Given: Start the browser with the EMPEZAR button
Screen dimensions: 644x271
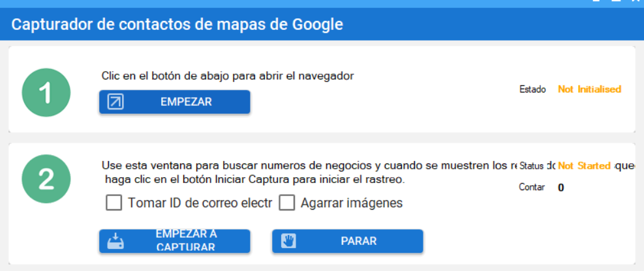Looking at the screenshot, I should tap(175, 102).
